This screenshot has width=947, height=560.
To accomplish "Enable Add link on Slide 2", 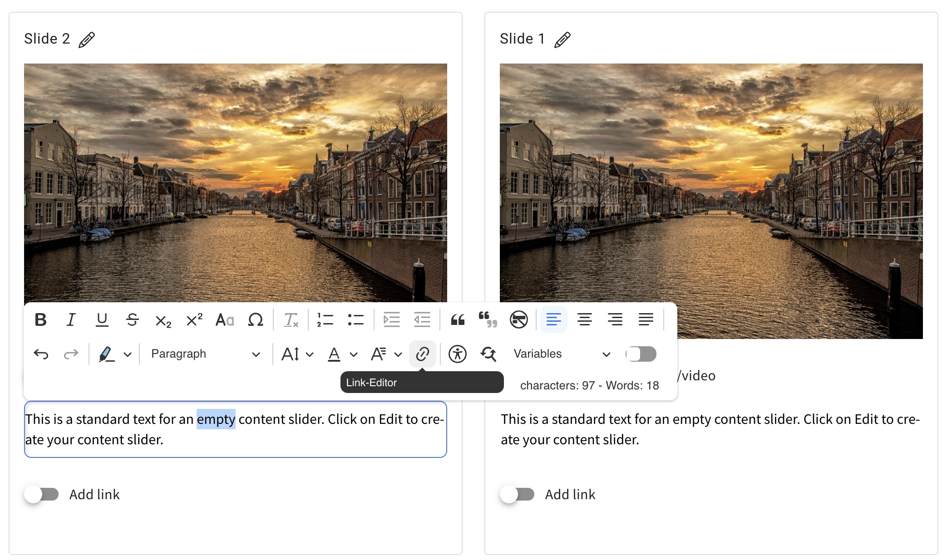I will pos(42,494).
